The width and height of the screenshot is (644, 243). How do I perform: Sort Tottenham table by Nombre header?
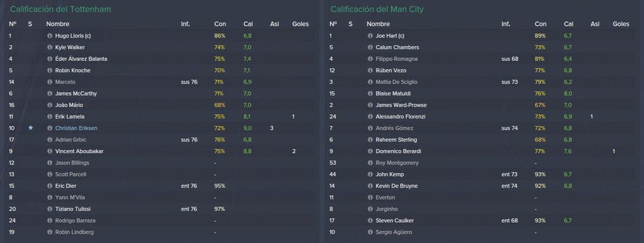(57, 24)
